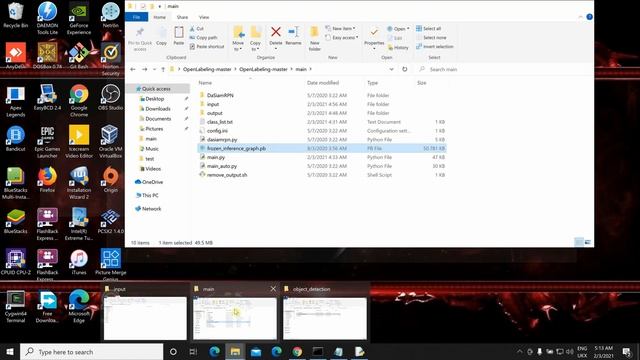Select the input folder row

point(322,104)
